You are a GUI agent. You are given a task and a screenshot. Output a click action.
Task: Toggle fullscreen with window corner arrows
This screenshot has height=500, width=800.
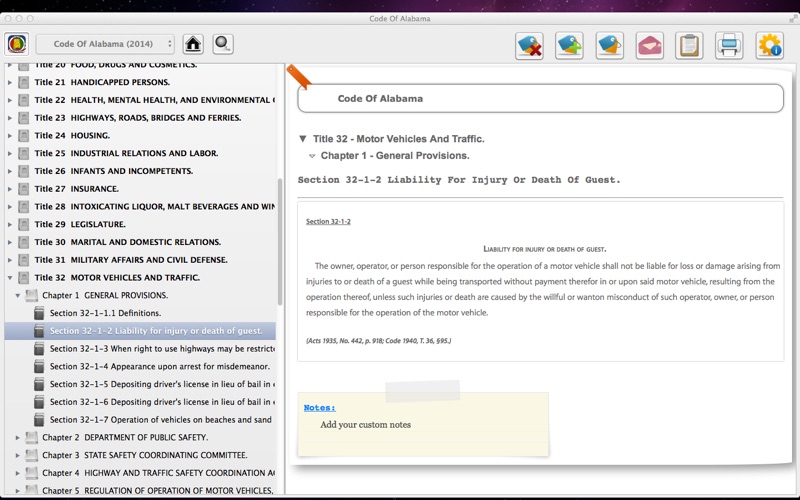tap(793, 18)
